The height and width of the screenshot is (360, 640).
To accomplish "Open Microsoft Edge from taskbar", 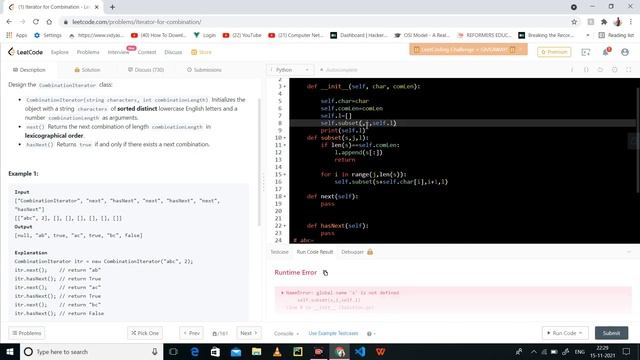I will [x=194, y=351].
